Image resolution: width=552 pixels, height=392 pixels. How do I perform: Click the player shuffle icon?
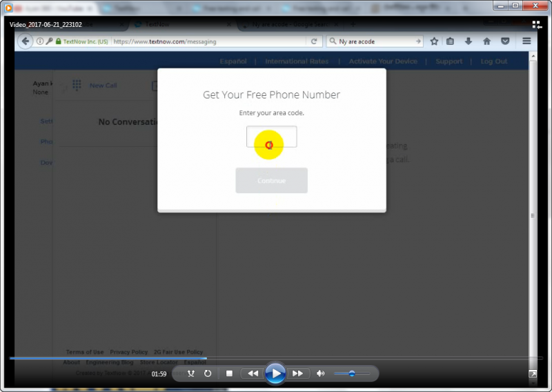pos(191,373)
